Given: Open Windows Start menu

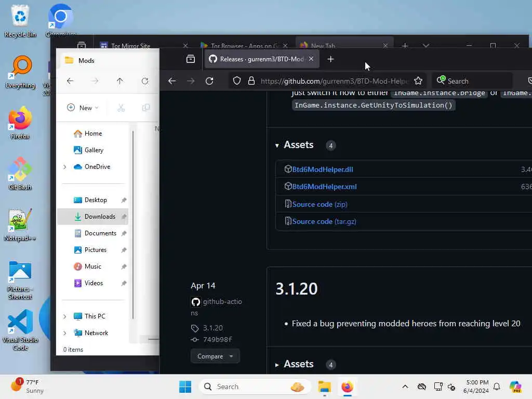Looking at the screenshot, I should (x=185, y=387).
